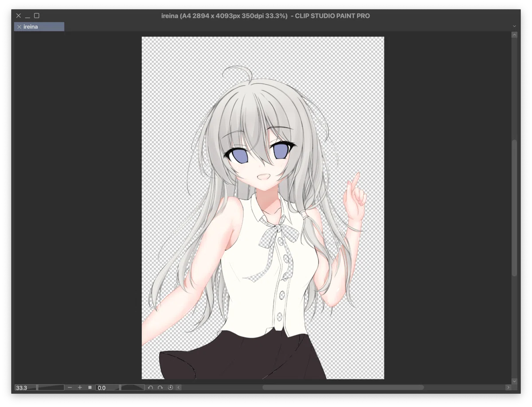This screenshot has width=532, height=407.
Task: Reset canvas rotation icon
Action: pyautogui.click(x=170, y=388)
